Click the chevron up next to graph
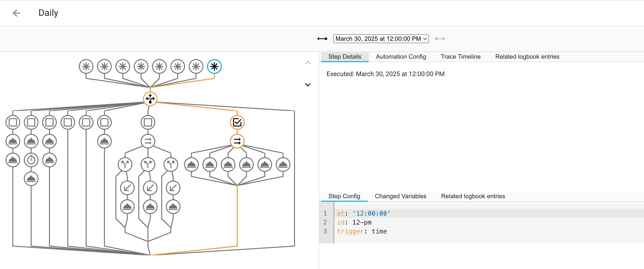 click(308, 63)
